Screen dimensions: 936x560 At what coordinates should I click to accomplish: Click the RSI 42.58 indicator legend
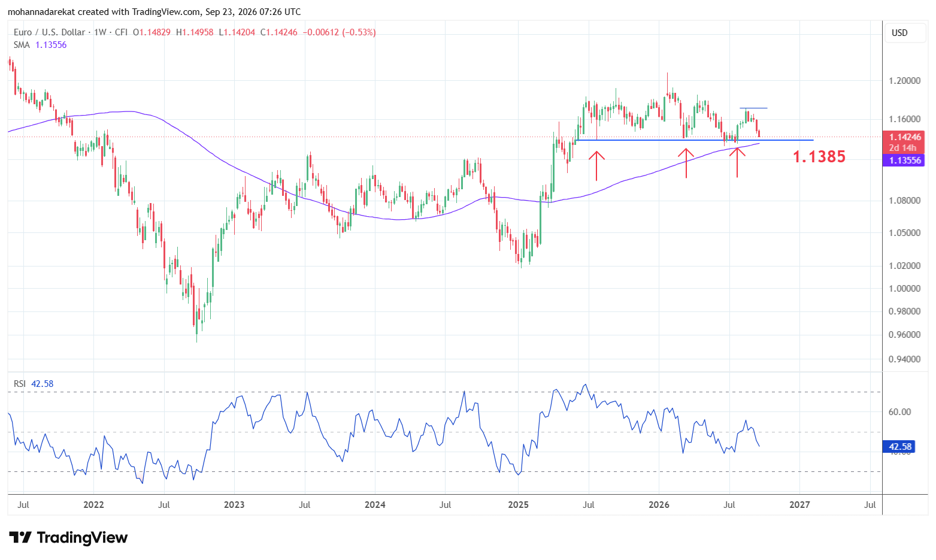(34, 384)
